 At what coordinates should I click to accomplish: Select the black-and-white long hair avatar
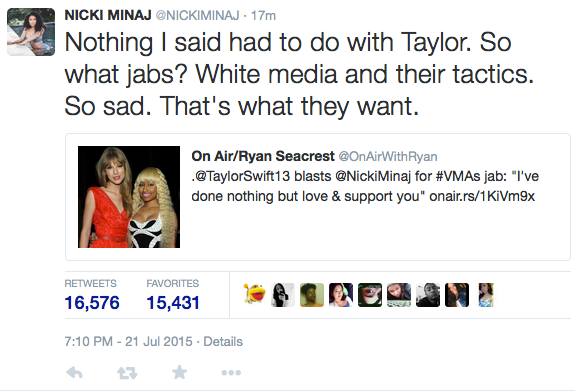coord(283,295)
